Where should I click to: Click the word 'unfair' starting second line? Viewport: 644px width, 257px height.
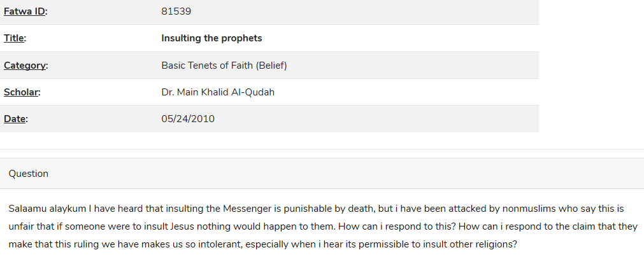(20, 226)
